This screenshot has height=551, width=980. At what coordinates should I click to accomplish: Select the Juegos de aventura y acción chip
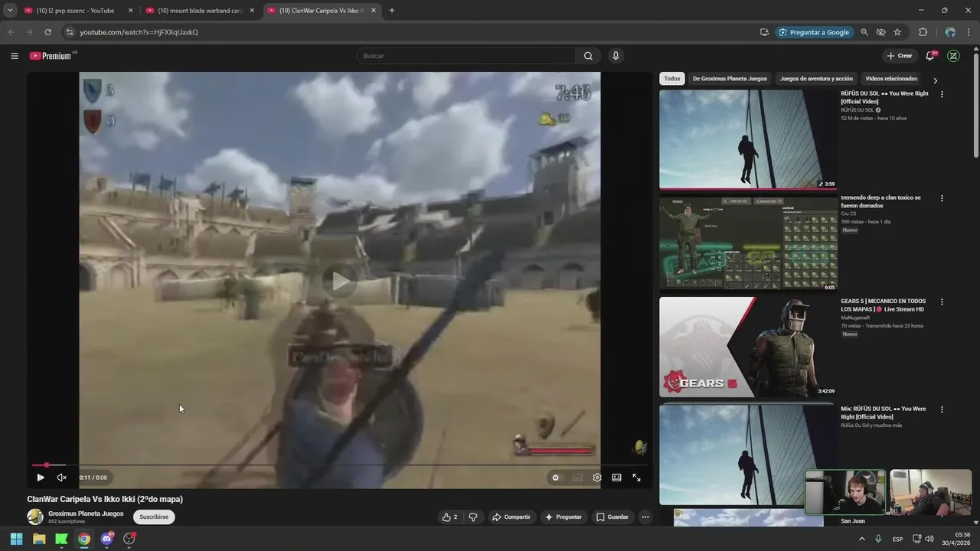pos(816,79)
